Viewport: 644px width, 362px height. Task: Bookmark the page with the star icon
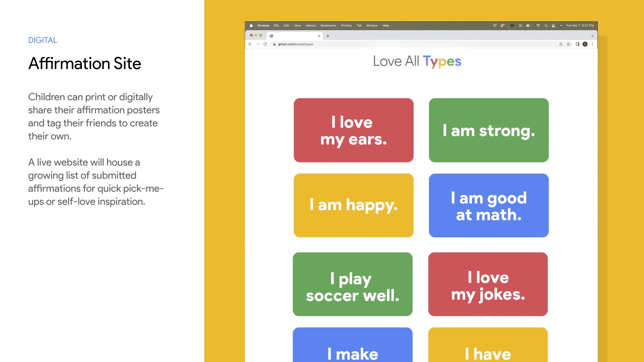tap(568, 44)
